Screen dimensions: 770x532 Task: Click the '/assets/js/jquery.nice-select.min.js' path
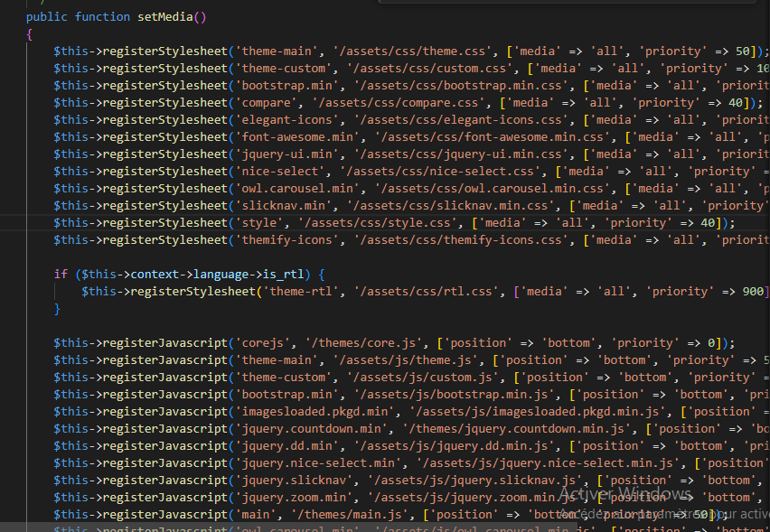point(548,463)
